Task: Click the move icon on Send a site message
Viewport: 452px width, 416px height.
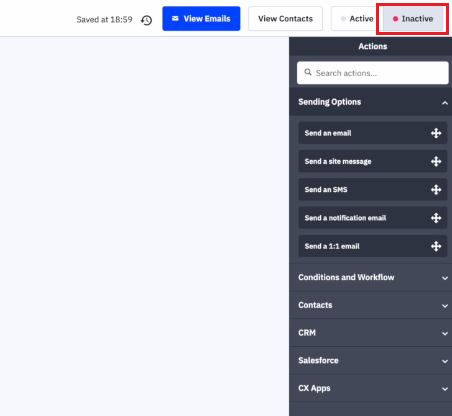Action: click(436, 161)
